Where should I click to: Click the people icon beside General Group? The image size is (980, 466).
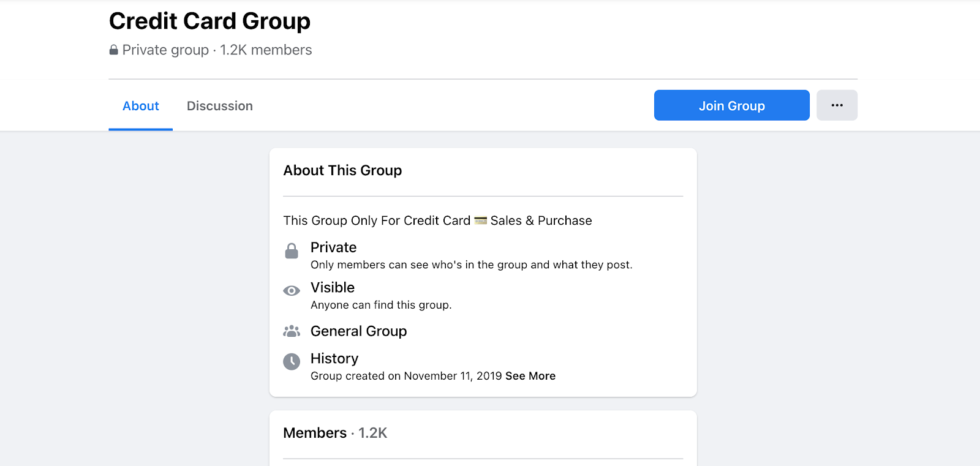(292, 331)
